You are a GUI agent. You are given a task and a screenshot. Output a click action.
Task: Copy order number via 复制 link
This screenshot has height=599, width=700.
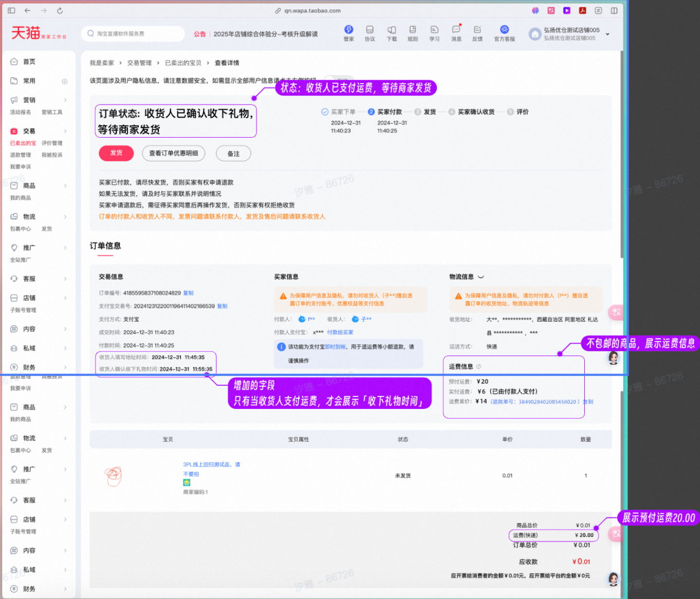tap(188, 293)
